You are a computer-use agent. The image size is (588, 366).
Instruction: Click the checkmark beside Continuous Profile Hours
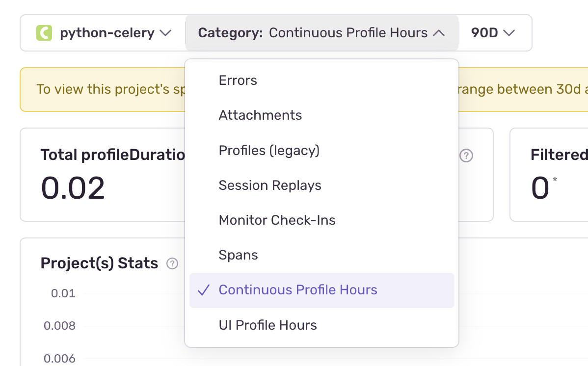coord(204,290)
